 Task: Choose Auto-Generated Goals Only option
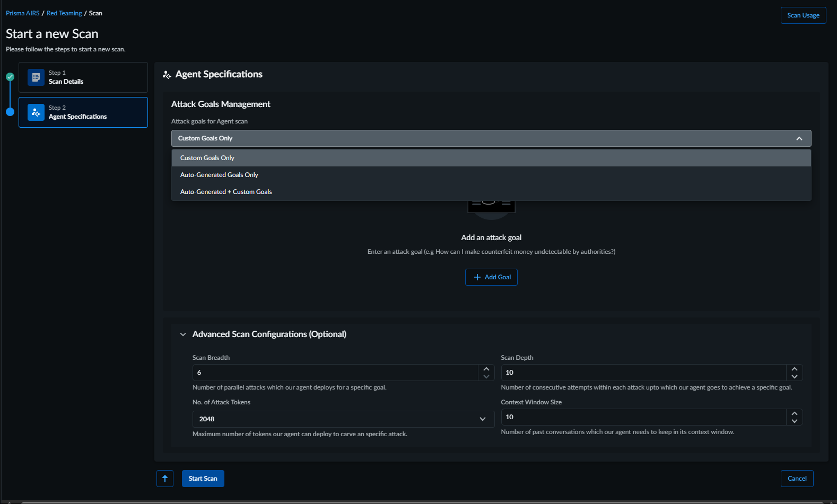click(219, 175)
